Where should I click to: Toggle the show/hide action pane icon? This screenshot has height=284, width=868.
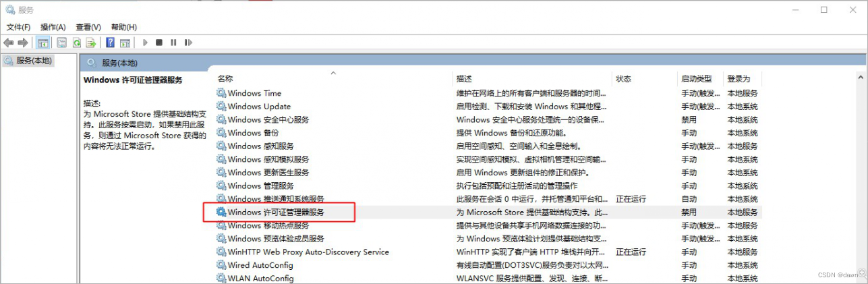point(125,42)
